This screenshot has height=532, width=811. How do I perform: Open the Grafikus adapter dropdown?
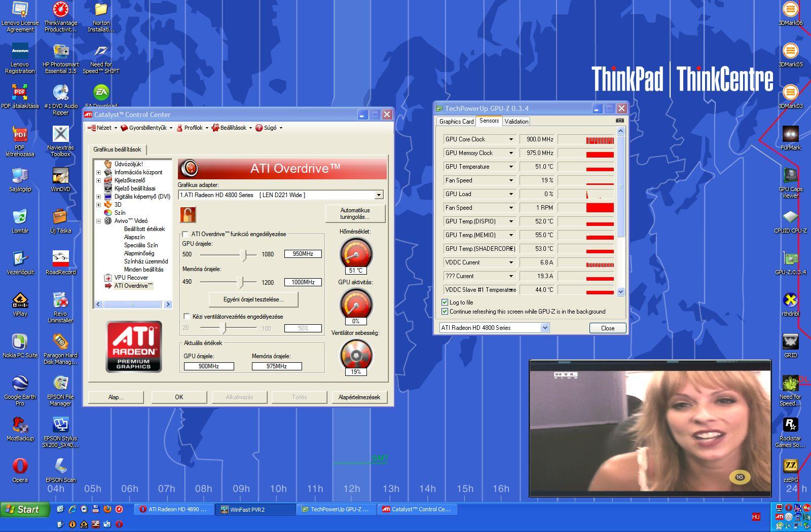pos(379,195)
